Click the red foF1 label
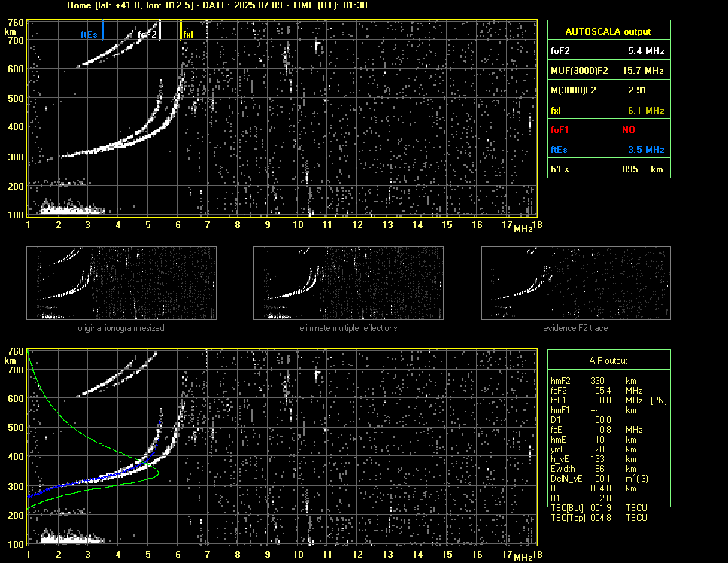728x563 pixels. pos(560,130)
